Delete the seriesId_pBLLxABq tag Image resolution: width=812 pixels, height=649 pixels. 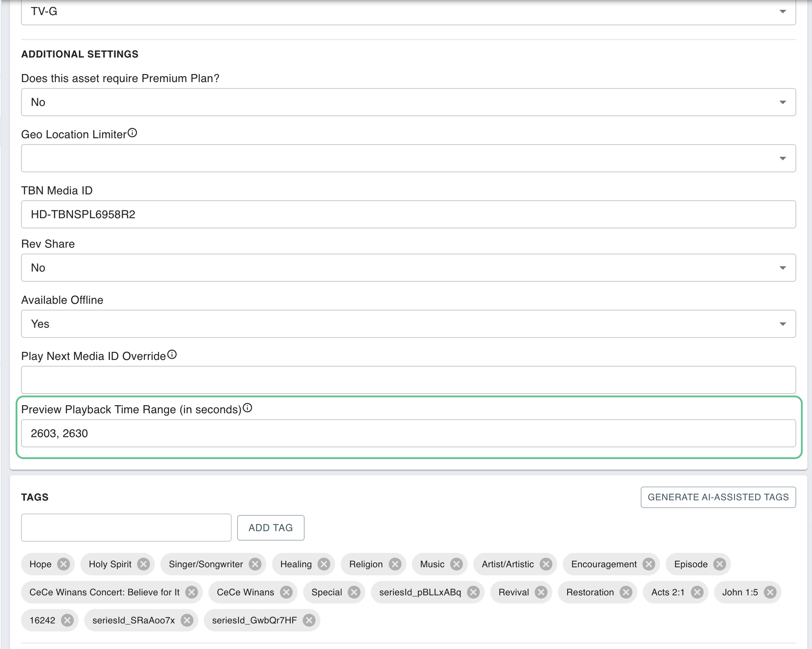[x=473, y=592]
